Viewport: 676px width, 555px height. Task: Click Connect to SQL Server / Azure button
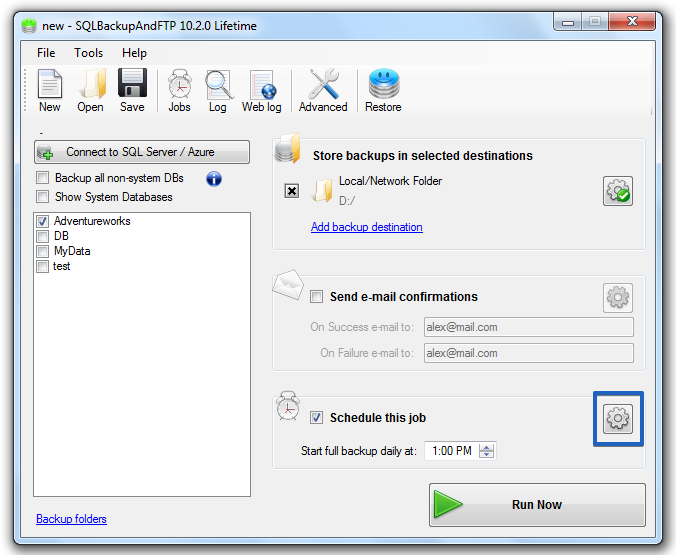(x=142, y=152)
